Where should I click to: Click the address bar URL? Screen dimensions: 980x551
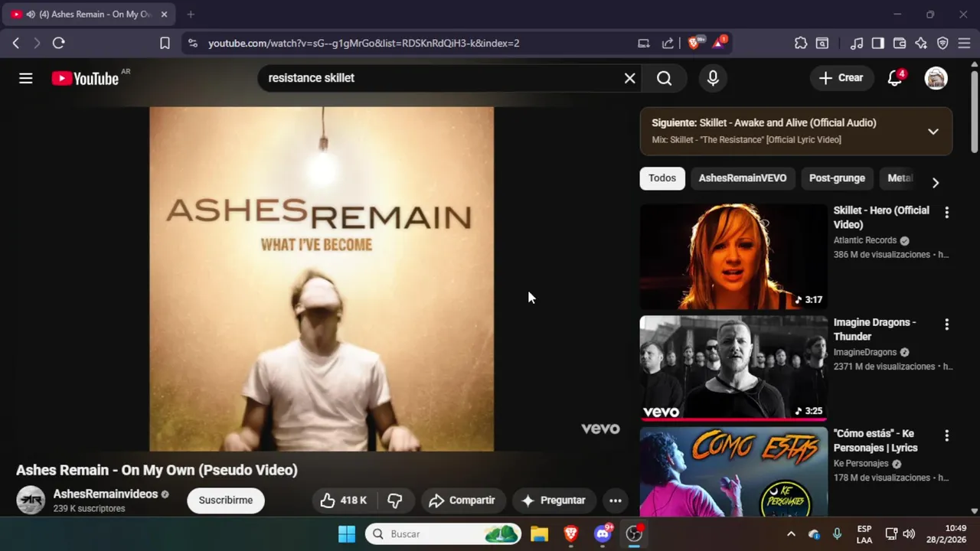point(364,43)
